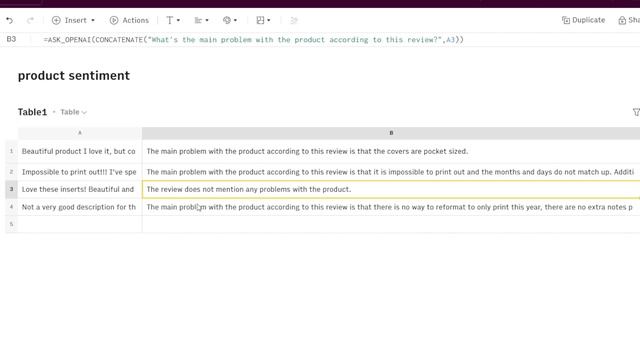Click the Table1 table name

coord(32,112)
